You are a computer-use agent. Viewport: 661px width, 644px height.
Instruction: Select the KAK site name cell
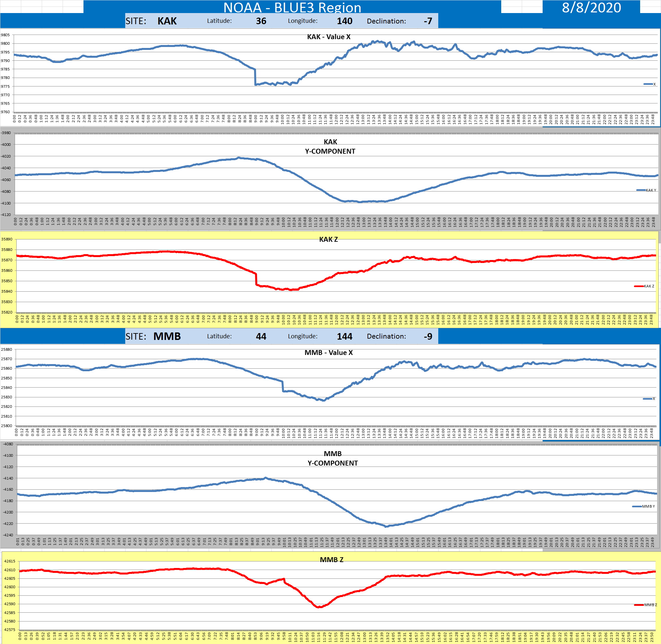167,21
